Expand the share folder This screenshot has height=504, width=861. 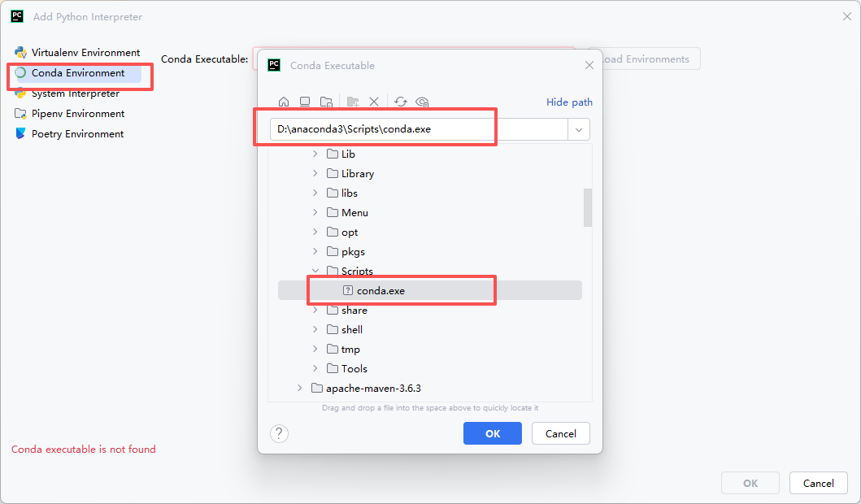point(315,311)
